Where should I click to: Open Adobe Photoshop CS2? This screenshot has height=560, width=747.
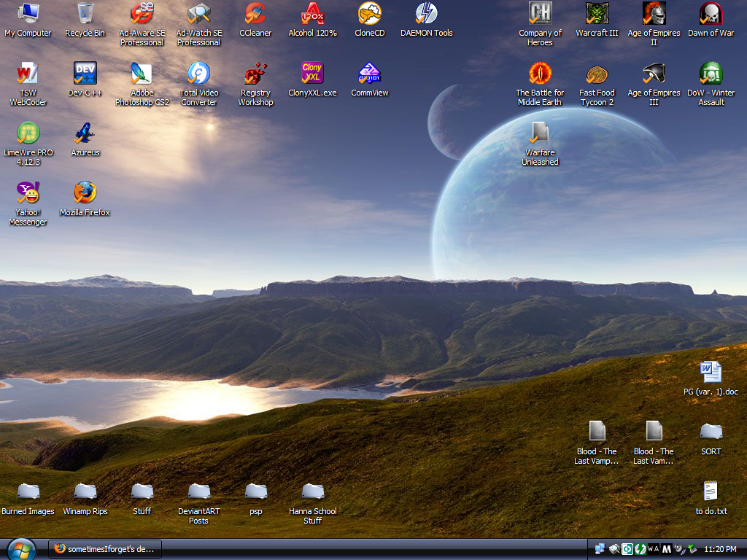pos(142,74)
